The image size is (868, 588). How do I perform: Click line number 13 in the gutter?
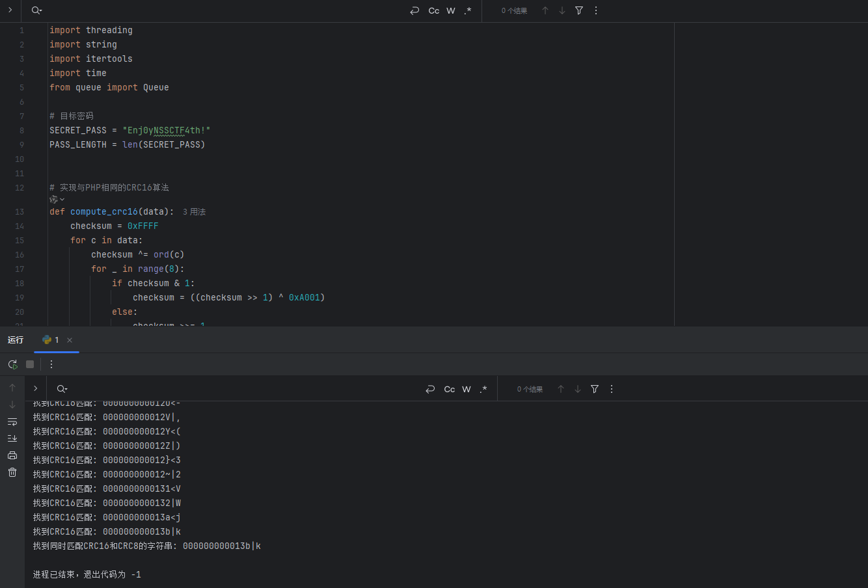(20, 212)
